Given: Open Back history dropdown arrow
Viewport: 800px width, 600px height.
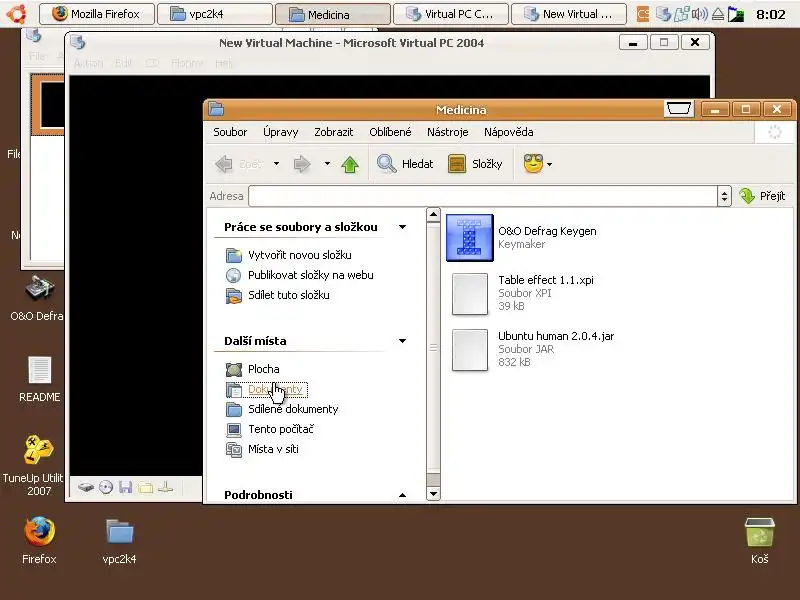Looking at the screenshot, I should (x=277, y=164).
